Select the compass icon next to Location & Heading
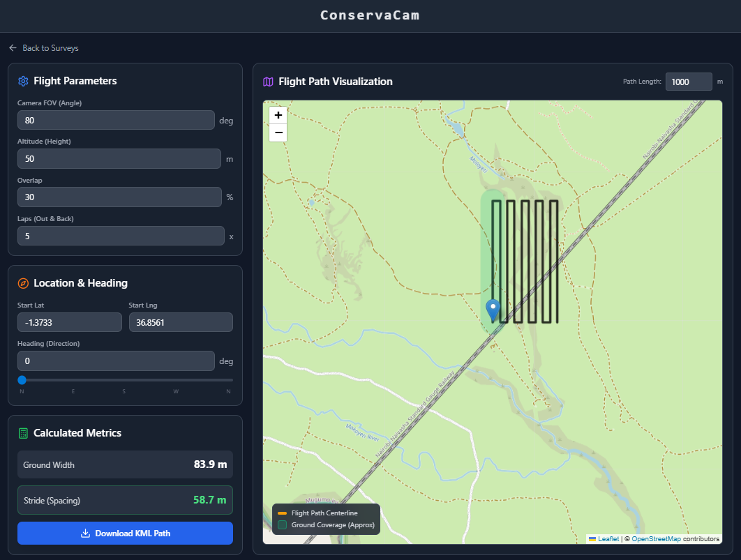Image resolution: width=741 pixels, height=560 pixels. (x=22, y=283)
